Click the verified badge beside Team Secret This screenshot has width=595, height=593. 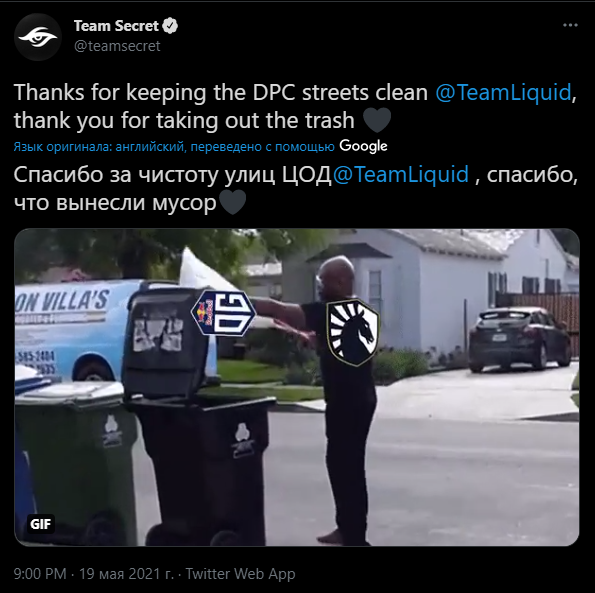pyautogui.click(x=170, y=26)
